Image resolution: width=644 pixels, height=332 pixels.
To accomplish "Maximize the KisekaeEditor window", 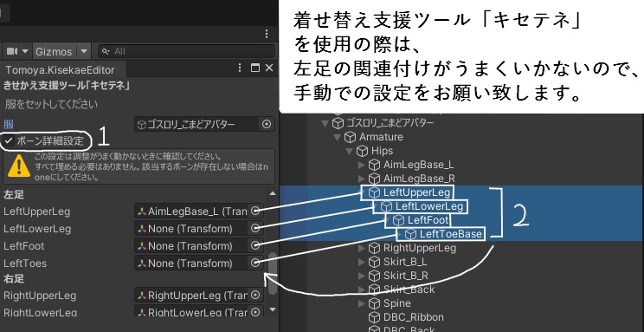I will (255, 68).
